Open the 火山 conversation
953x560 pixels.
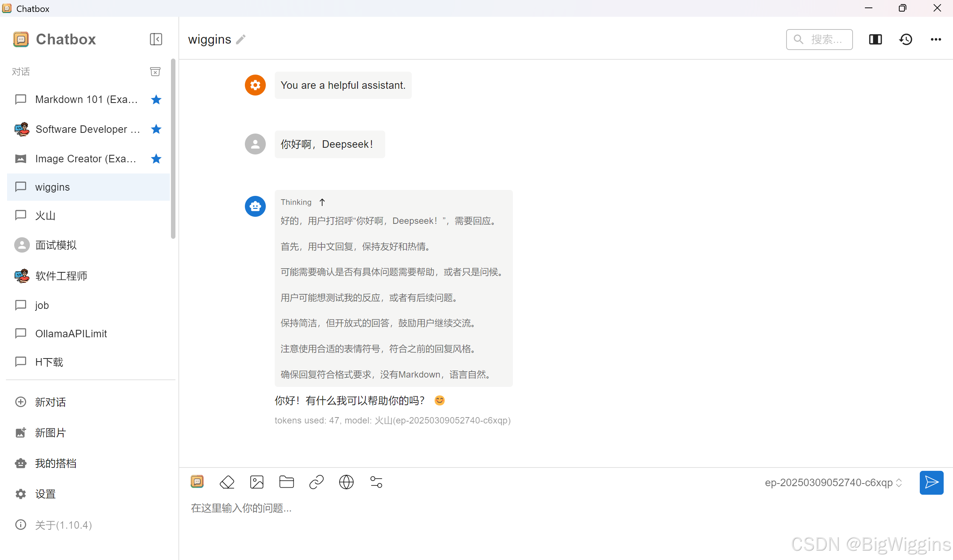pyautogui.click(x=46, y=215)
